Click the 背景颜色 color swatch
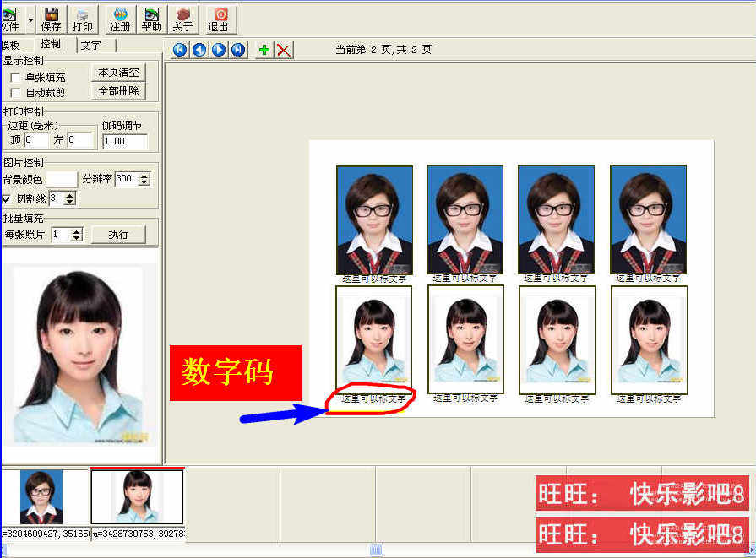 point(61,179)
